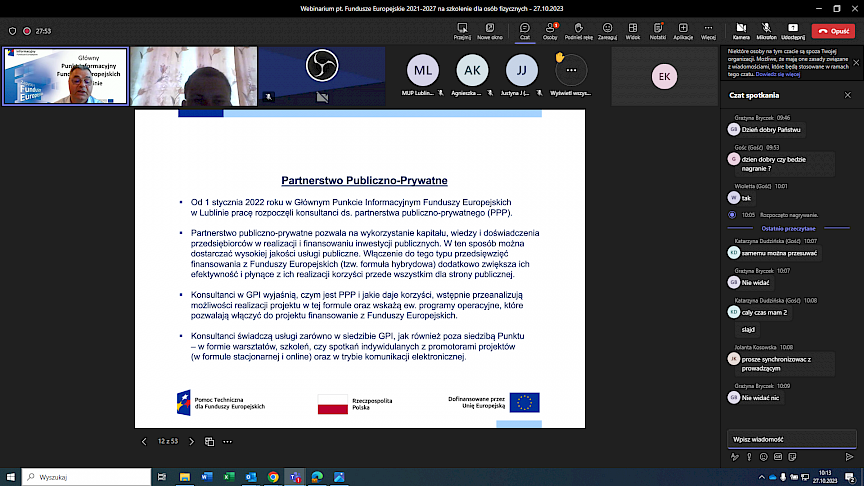
Task: Expand the Więcej more options menu
Action: [708, 31]
